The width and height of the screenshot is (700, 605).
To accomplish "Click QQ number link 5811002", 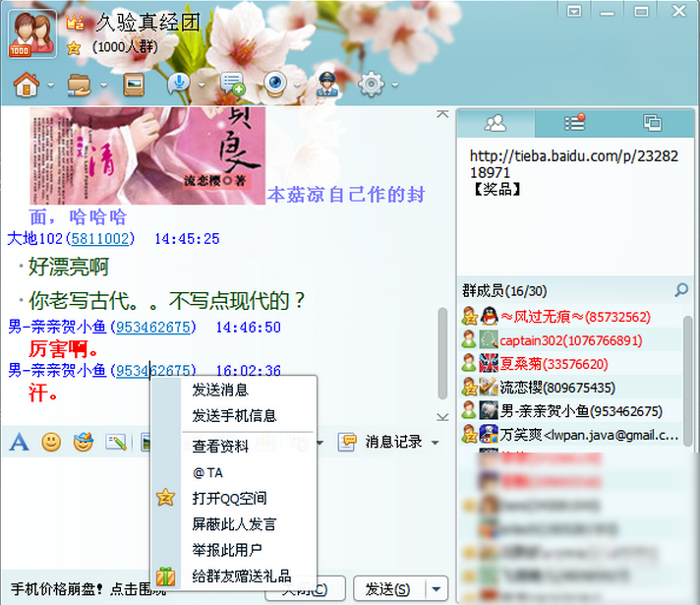I will [100, 239].
